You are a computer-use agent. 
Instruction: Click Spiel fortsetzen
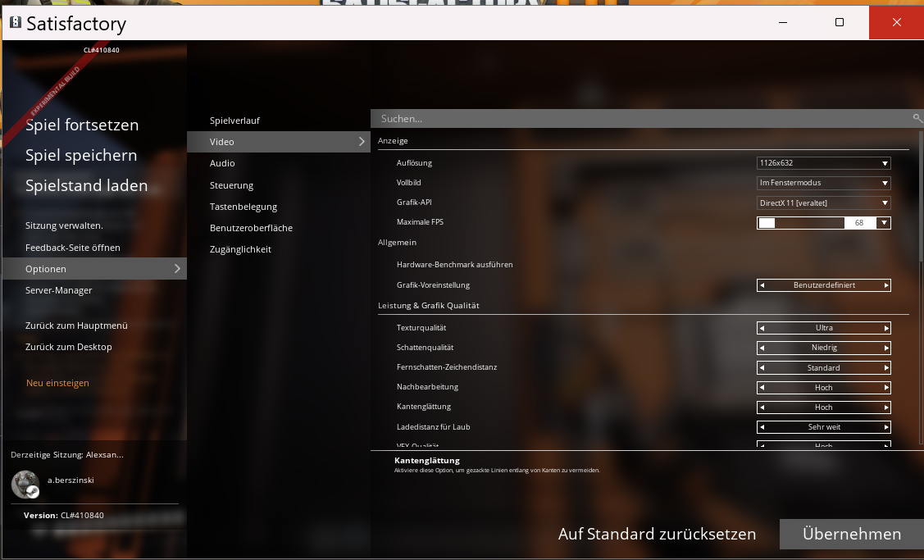[x=82, y=125]
